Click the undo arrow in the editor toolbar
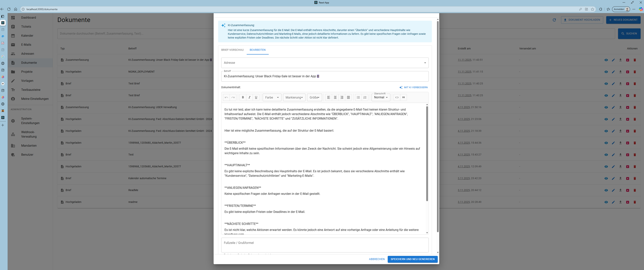This screenshot has width=644, height=270. point(226,97)
